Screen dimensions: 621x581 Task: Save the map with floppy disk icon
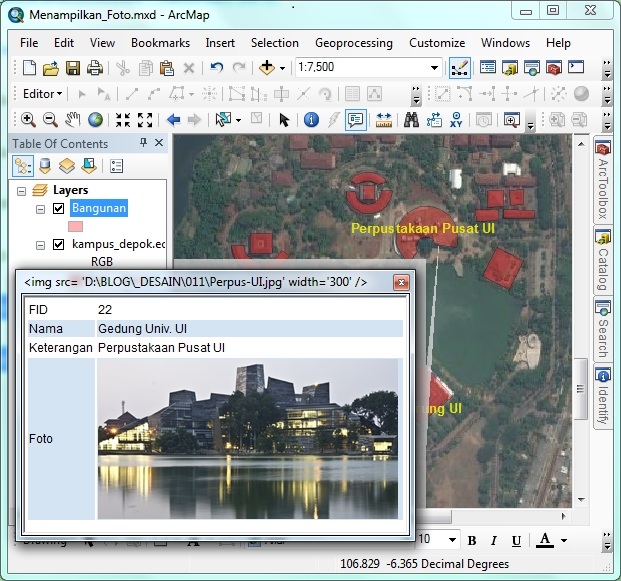pos(72,68)
